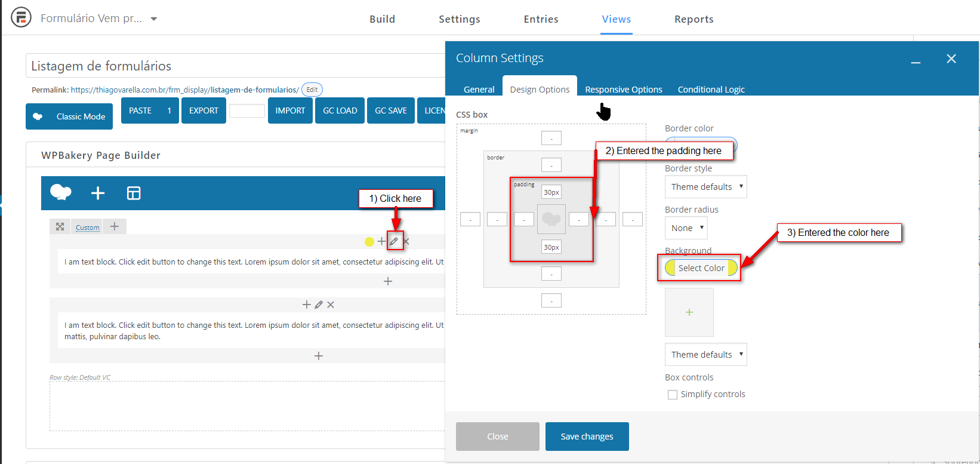
Task: Add a column with the row plus icon
Action: 115,226
